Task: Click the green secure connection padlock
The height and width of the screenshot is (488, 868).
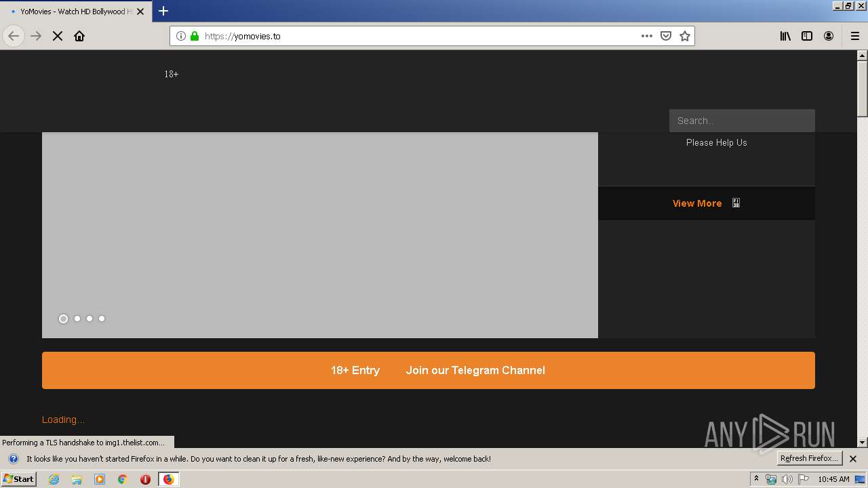Action: (195, 36)
